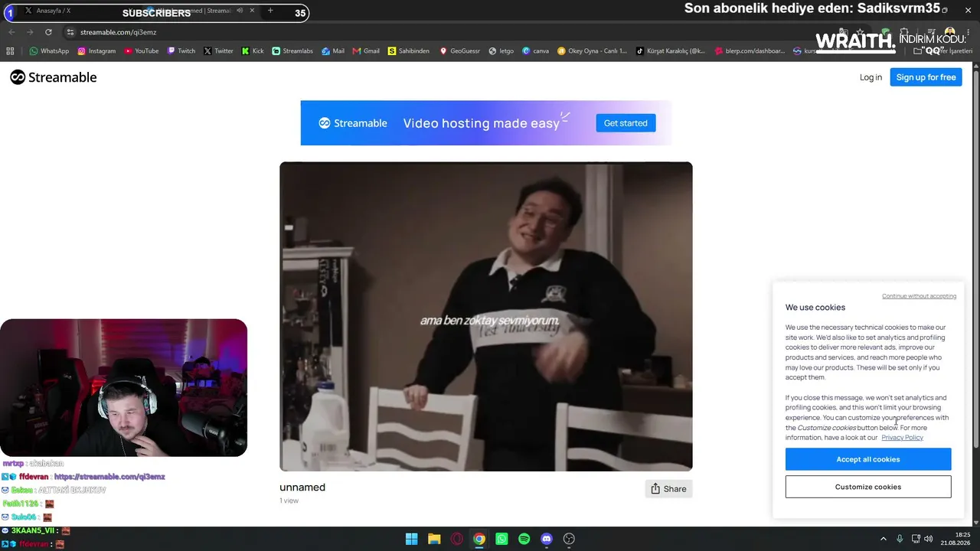Image resolution: width=980 pixels, height=551 pixels.
Task: Open the Chrome apps grid
Action: point(10,51)
